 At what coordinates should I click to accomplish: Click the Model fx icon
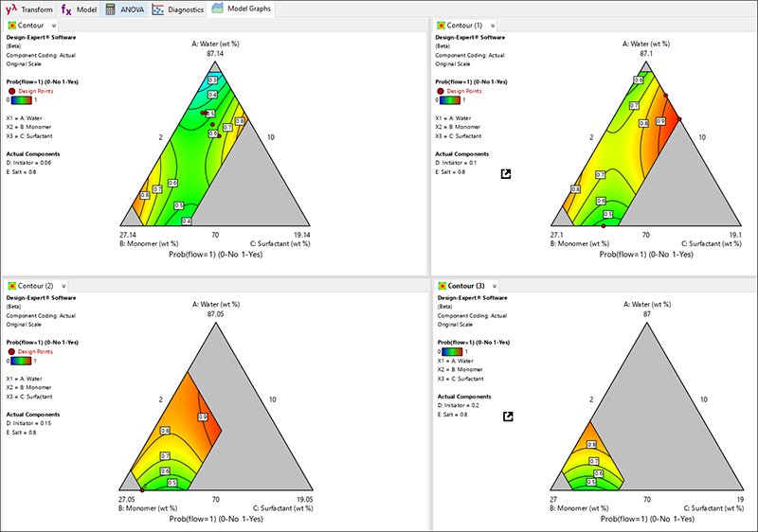click(67, 9)
